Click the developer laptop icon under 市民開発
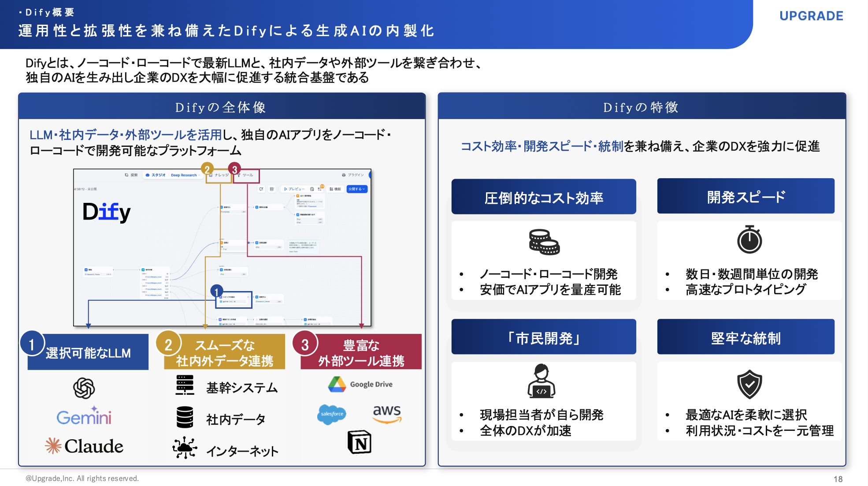The height and width of the screenshot is (486, 868). coord(542,381)
